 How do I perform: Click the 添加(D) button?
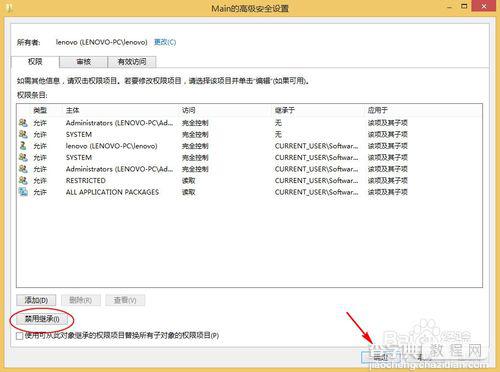[36, 300]
